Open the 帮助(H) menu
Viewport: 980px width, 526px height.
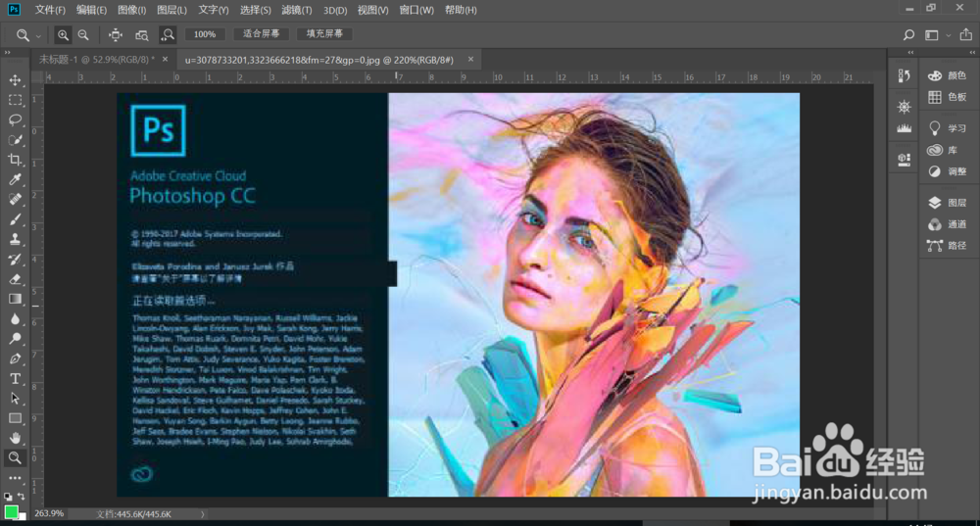pos(461,10)
